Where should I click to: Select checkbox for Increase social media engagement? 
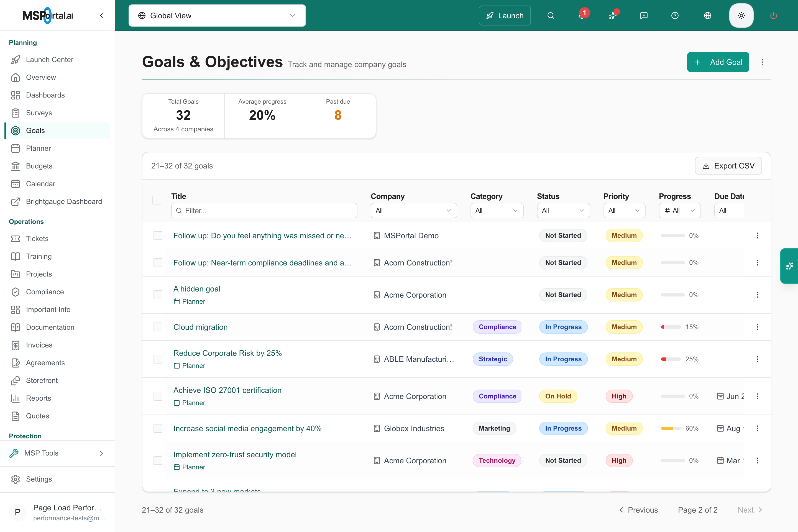pyautogui.click(x=158, y=428)
